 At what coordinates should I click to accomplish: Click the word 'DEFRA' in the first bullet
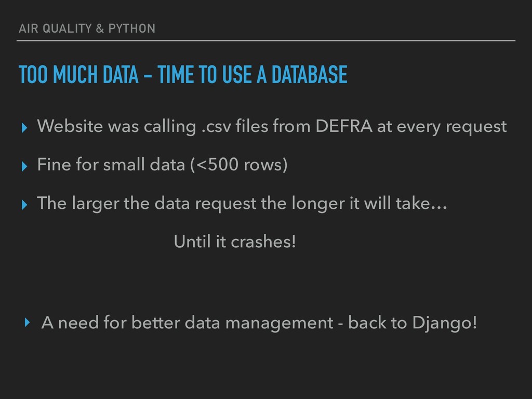[x=344, y=126]
